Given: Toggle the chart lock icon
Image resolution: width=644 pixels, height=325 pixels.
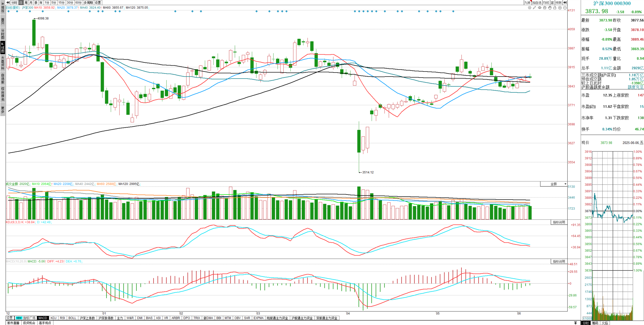Looking at the screenshot, I should [x=555, y=8].
